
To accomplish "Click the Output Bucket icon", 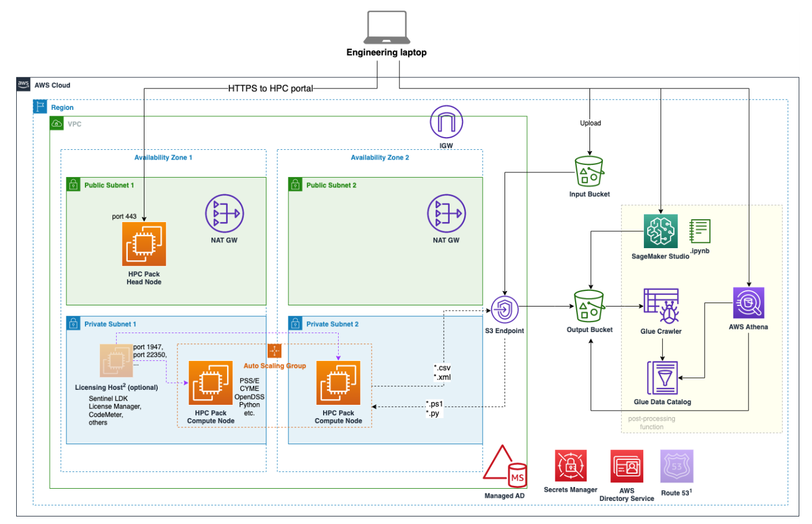I will coord(589,307).
